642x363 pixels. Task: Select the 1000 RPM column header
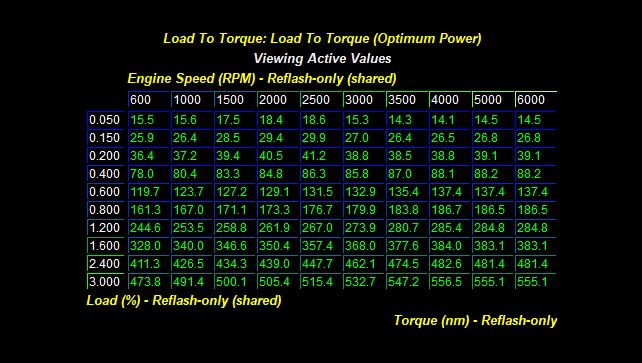click(192, 99)
